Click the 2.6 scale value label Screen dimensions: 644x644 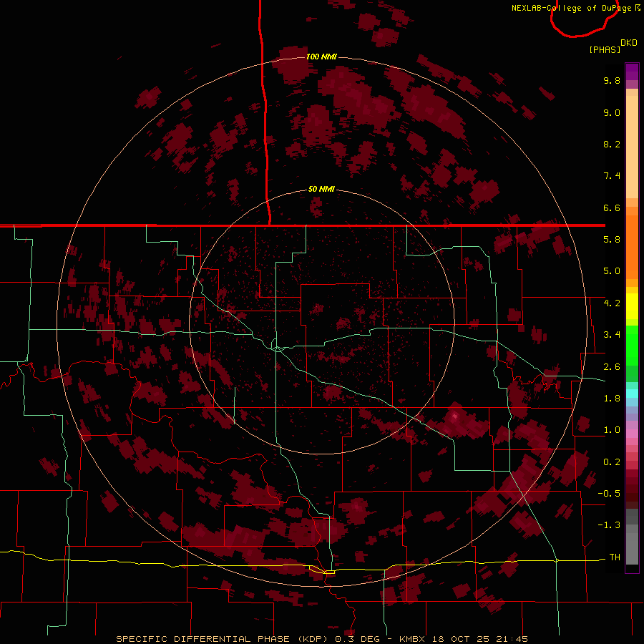pos(612,367)
